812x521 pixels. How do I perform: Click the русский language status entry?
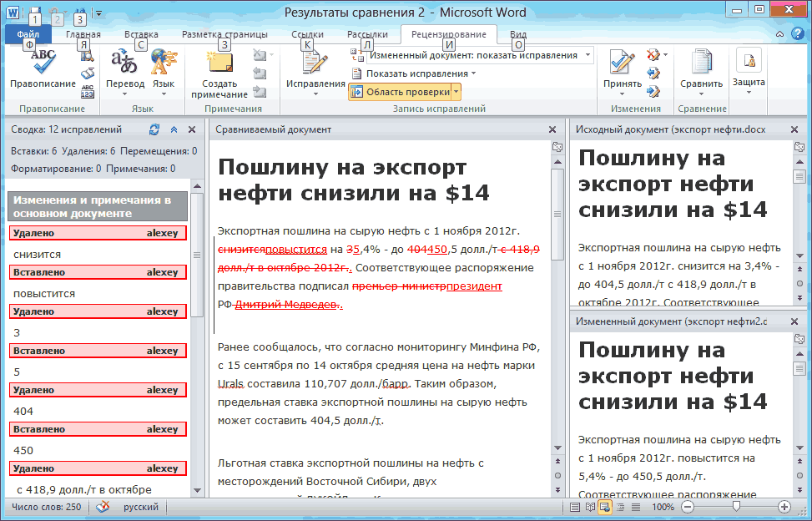(141, 507)
